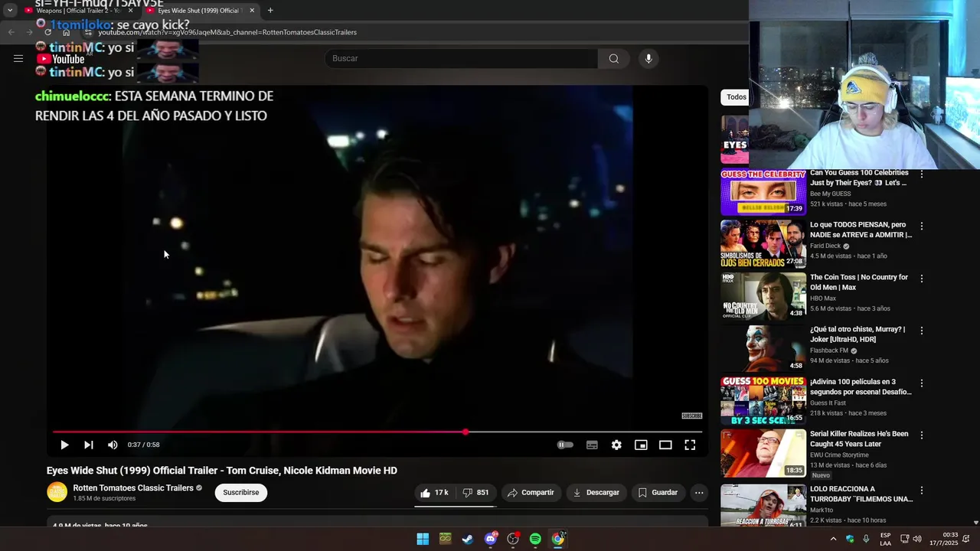Open ¡Adivina 100 películas video title
This screenshot has width=980, height=551.
point(861,386)
